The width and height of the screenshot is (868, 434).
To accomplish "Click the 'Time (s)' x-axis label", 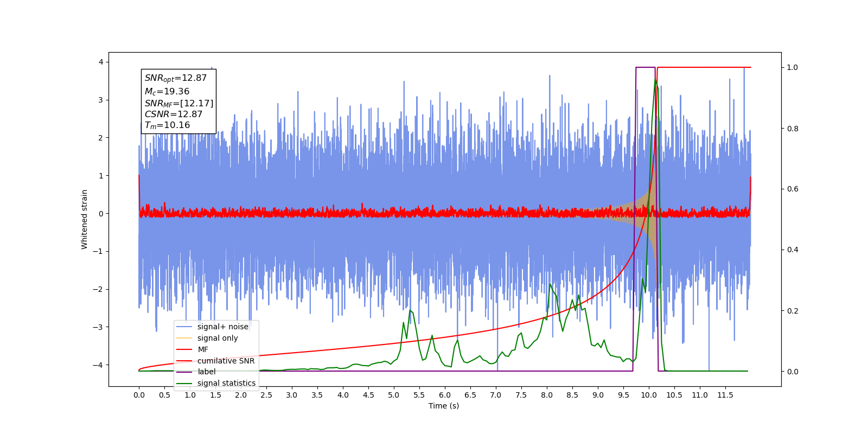I will (x=444, y=406).
